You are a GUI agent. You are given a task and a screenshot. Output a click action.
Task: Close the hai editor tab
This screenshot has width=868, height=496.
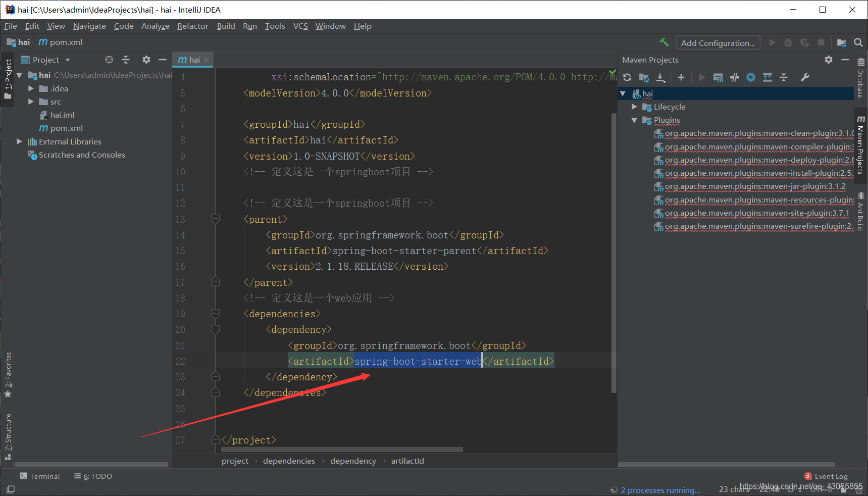207,60
